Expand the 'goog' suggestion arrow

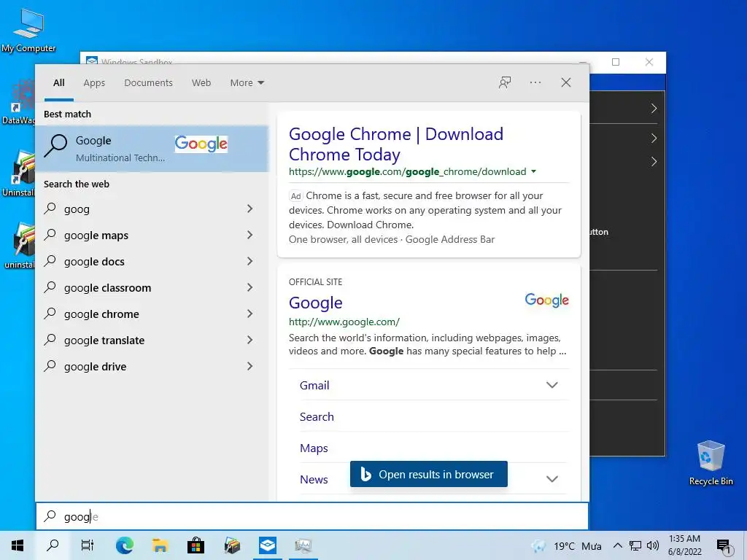pos(249,209)
